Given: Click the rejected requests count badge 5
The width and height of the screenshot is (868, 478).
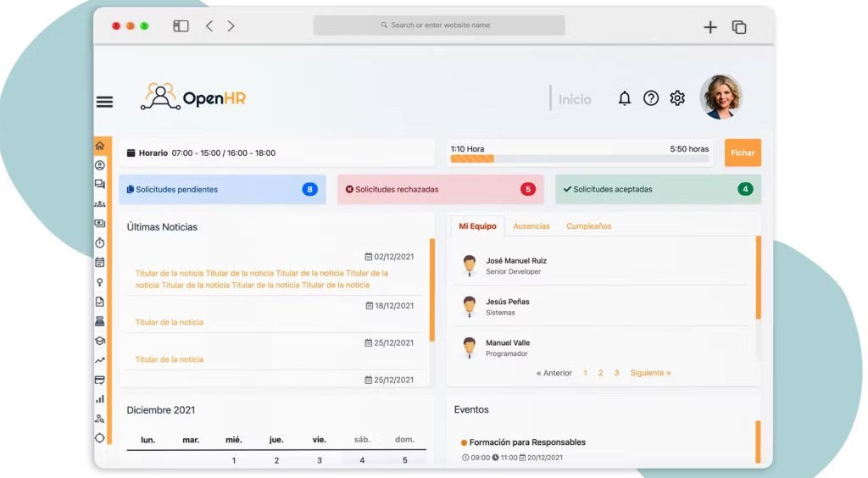Looking at the screenshot, I should tap(527, 189).
